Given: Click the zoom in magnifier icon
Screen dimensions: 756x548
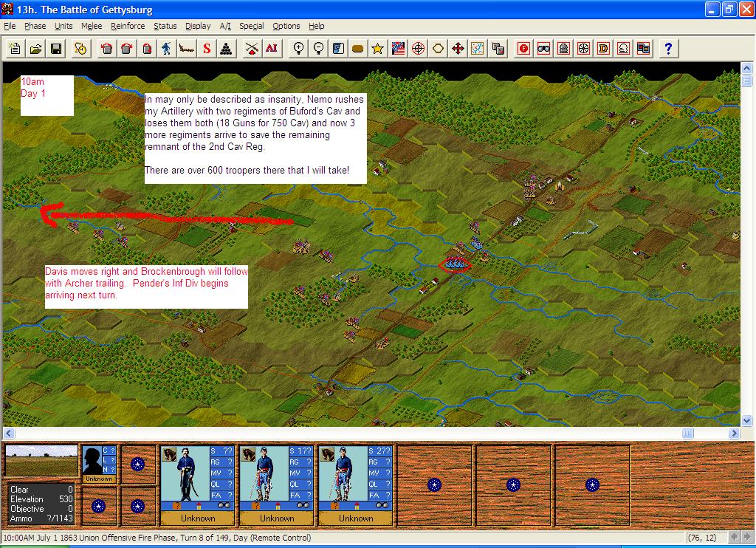Looking at the screenshot, I should point(298,48).
